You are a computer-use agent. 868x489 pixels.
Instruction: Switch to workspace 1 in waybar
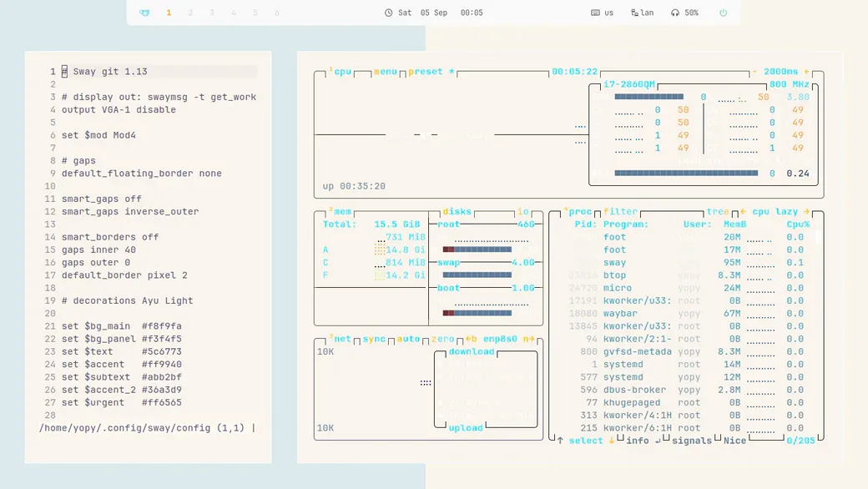point(169,13)
